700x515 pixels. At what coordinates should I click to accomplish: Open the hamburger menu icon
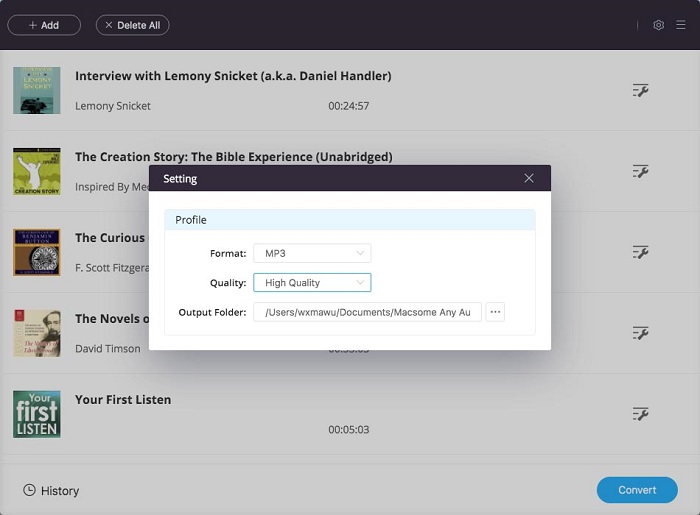pos(681,25)
